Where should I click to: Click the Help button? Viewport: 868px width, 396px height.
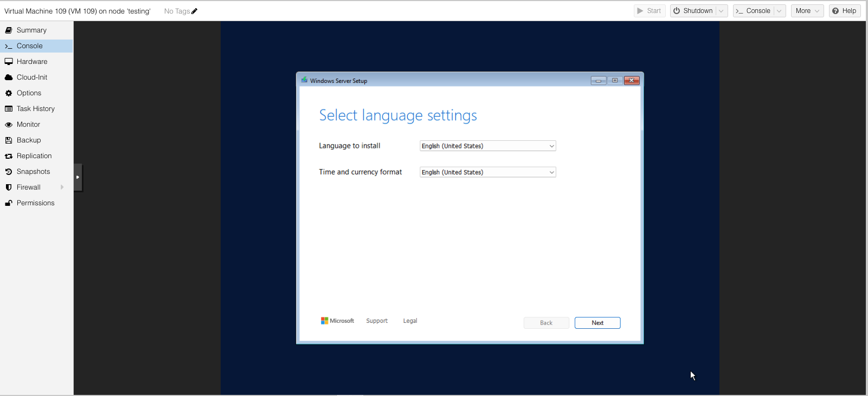845,11
